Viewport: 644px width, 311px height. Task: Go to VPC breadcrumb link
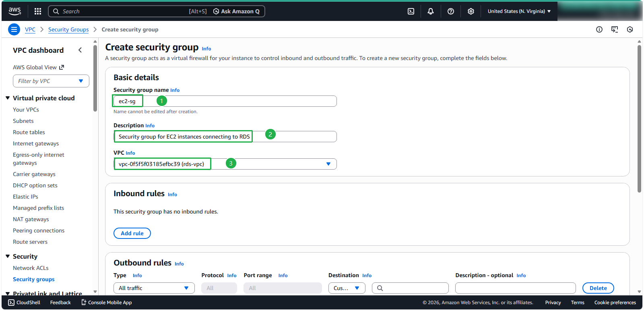tap(30, 29)
